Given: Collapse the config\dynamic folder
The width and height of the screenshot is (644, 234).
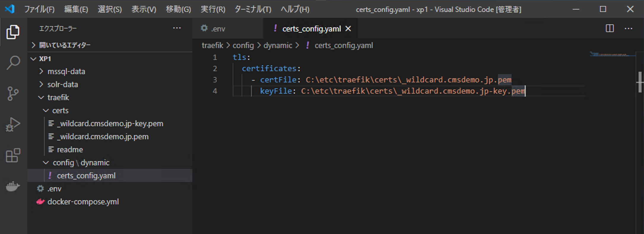Looking at the screenshot, I should [46, 163].
